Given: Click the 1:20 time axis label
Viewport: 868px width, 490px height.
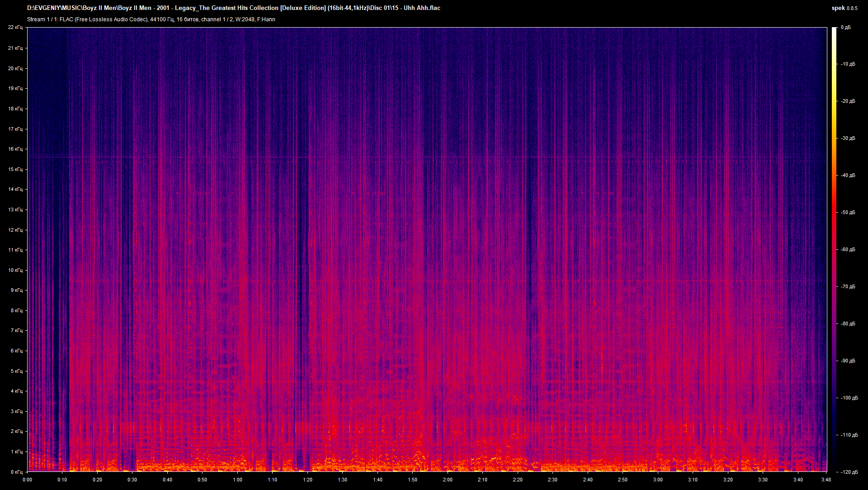Looking at the screenshot, I should pyautogui.click(x=307, y=480).
